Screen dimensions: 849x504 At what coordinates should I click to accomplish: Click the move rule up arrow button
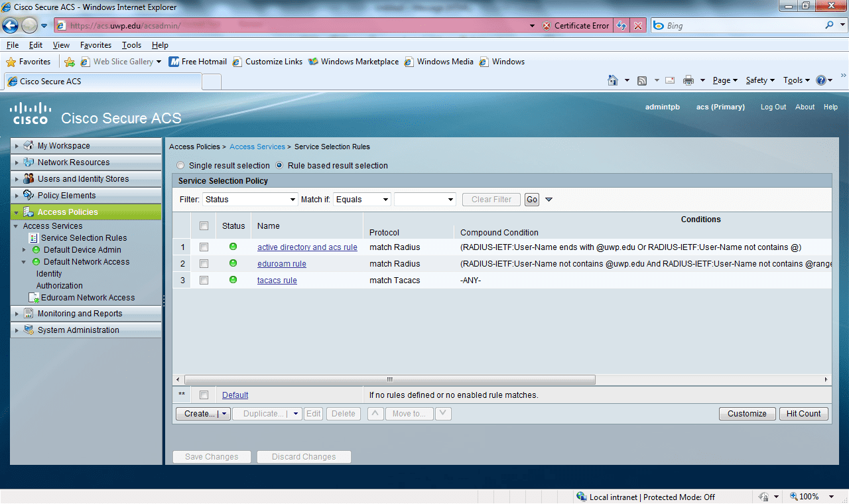point(375,413)
